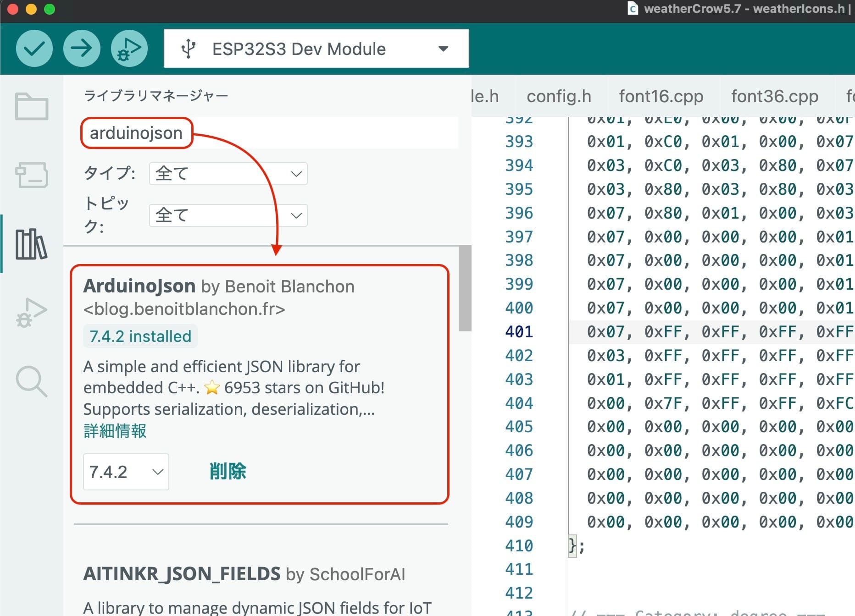The width and height of the screenshot is (855, 616).
Task: Click the 7.4.2 installed badge
Action: coord(140,336)
